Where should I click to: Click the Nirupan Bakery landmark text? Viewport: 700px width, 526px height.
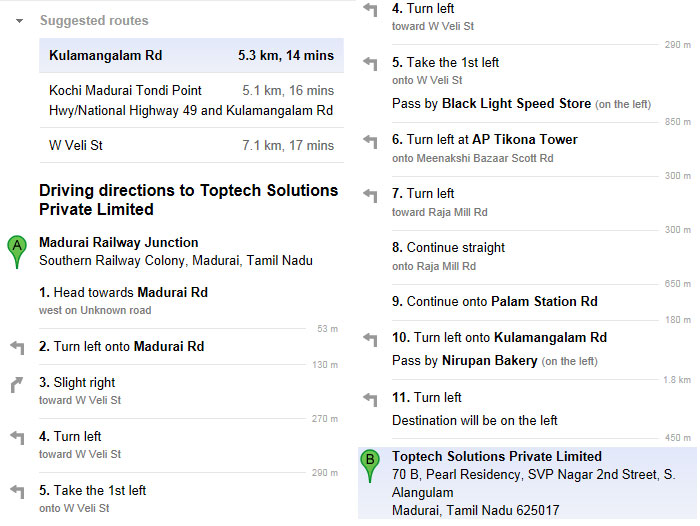pyautogui.click(x=489, y=360)
